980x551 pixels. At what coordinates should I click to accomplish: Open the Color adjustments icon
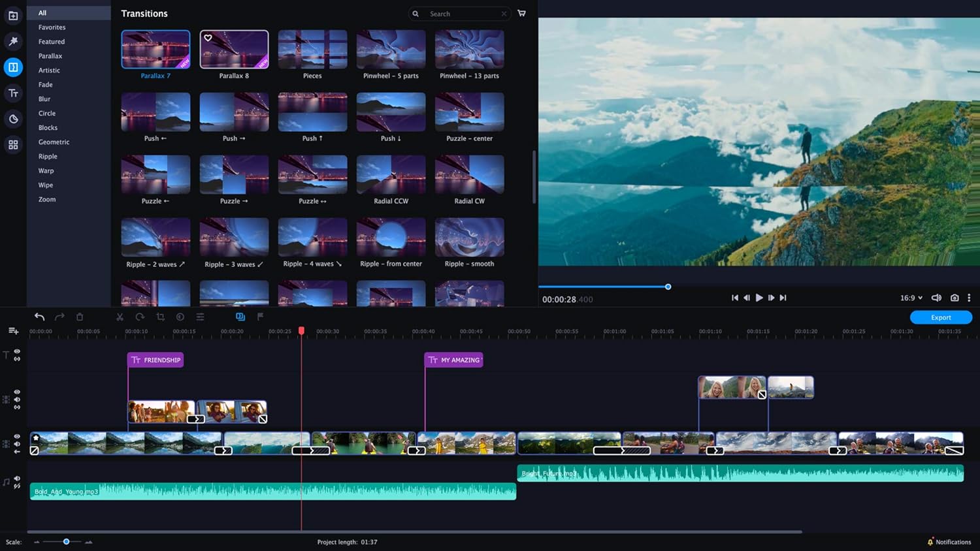click(180, 317)
